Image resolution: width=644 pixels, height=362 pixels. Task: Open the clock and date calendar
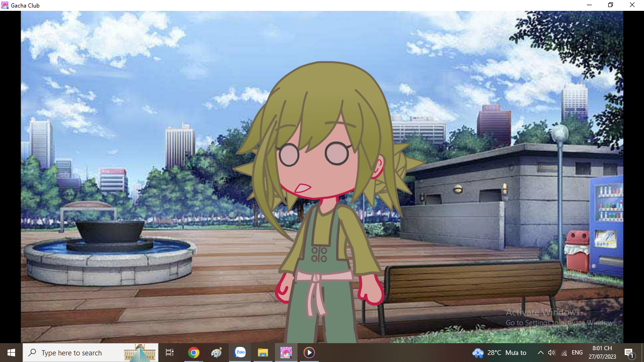coord(602,353)
